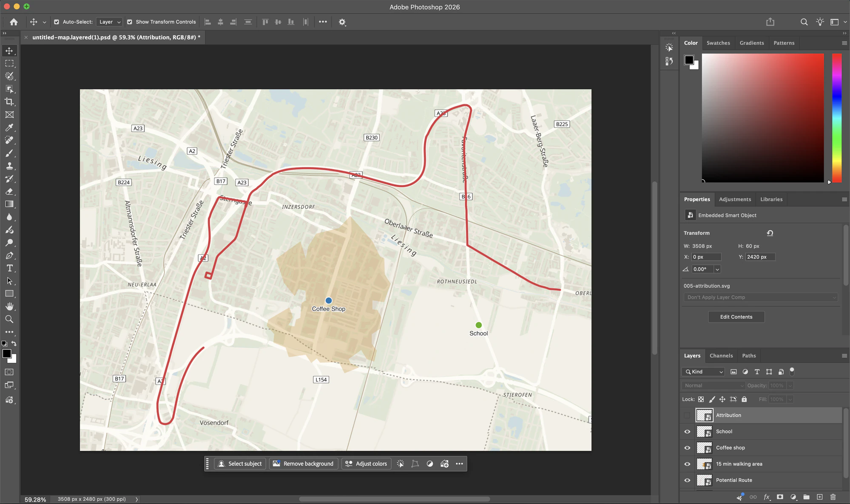Create a new layer group folder
Image resolution: width=850 pixels, height=504 pixels.
click(806, 497)
